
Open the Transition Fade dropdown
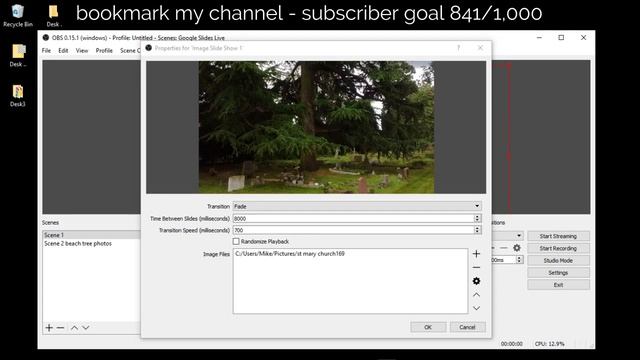pos(357,206)
